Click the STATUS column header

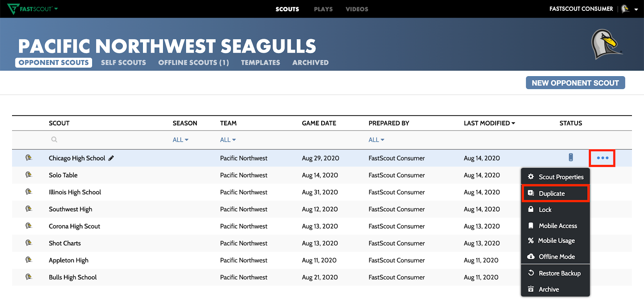pos(571,123)
